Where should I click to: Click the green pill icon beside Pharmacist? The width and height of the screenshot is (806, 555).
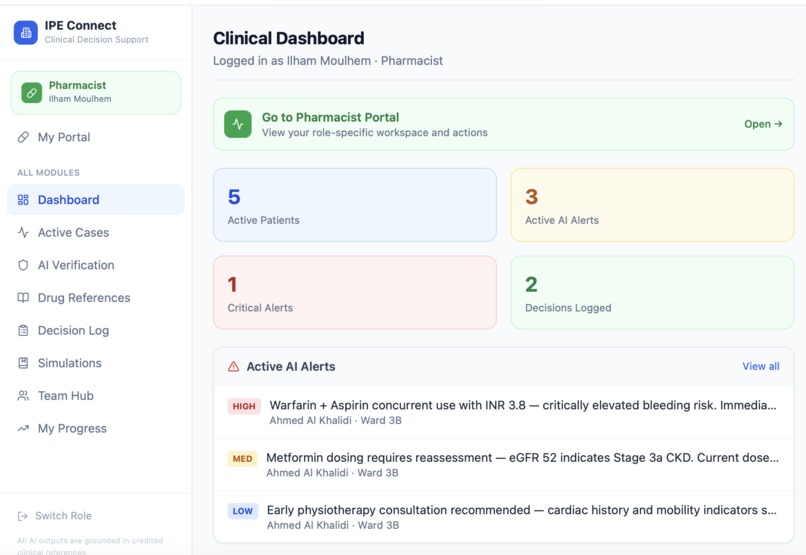coord(31,93)
